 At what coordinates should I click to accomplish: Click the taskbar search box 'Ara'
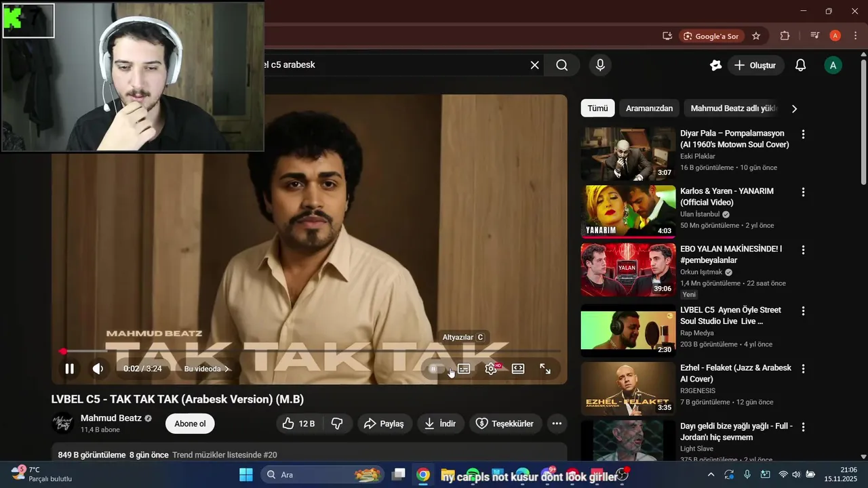(x=323, y=474)
